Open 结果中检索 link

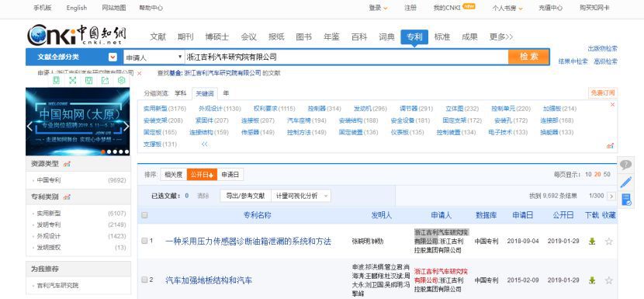pyautogui.click(x=573, y=61)
